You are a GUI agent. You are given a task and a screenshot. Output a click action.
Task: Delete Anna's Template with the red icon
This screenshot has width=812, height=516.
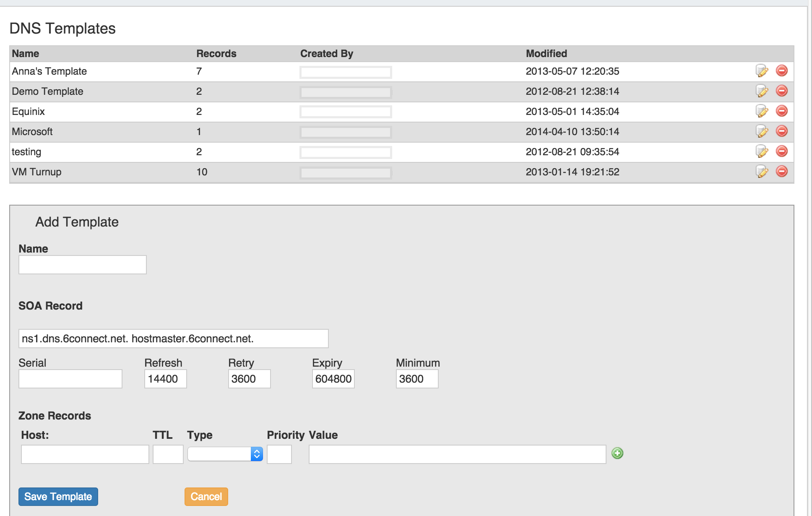click(x=781, y=70)
